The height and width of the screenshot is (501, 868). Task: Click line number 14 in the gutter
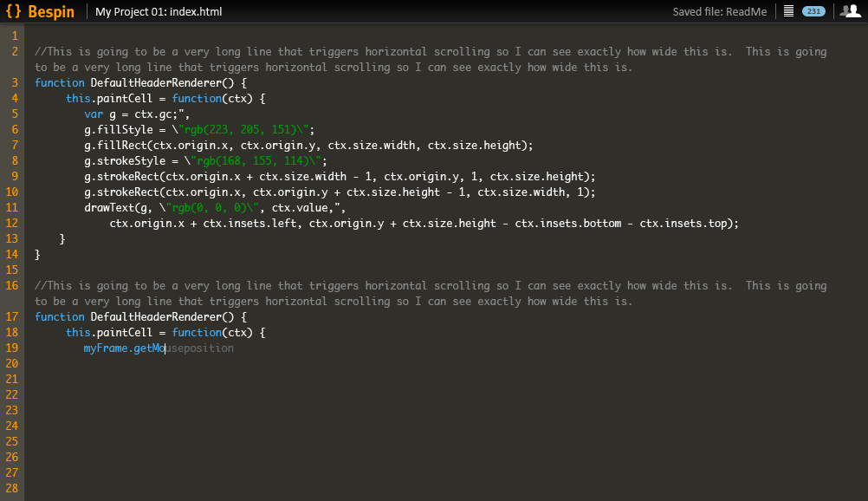pos(12,255)
